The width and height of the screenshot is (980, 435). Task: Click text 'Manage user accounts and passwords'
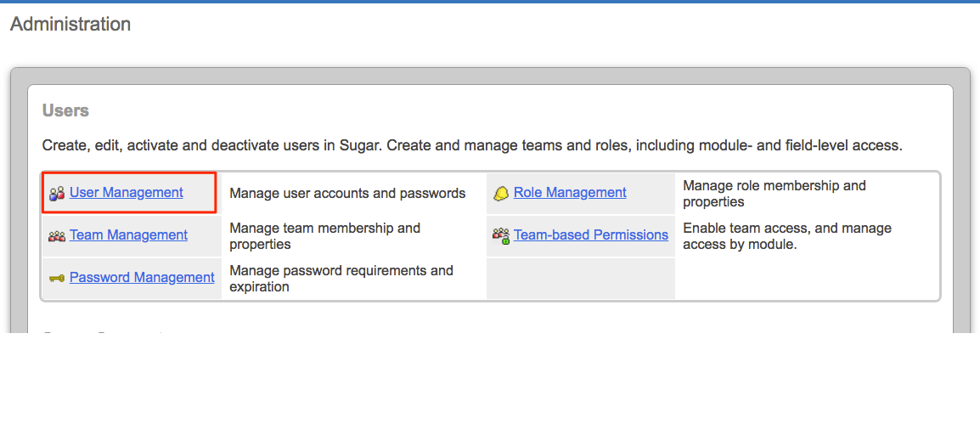pos(347,193)
